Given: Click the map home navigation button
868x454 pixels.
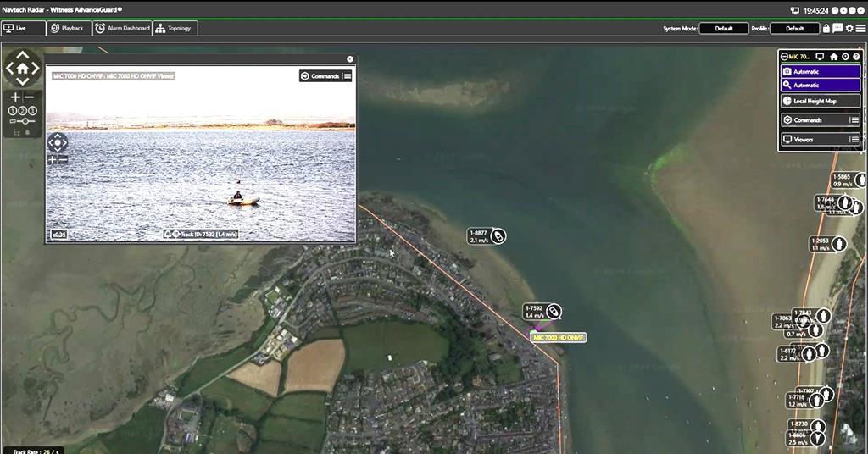Looking at the screenshot, I should (x=22, y=69).
